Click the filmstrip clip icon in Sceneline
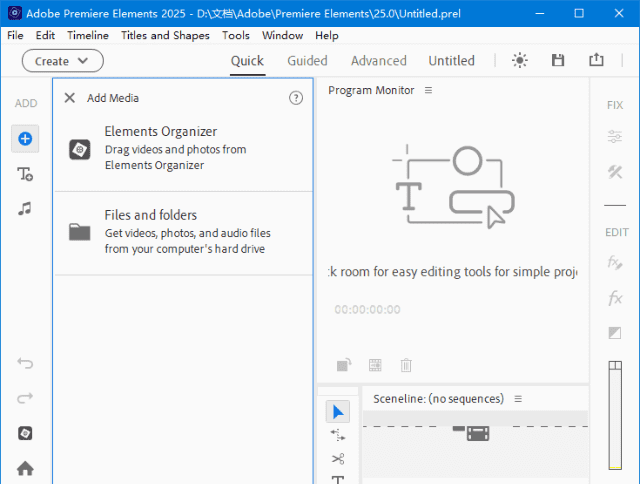Screen dimensions: 640x484 click(x=478, y=433)
